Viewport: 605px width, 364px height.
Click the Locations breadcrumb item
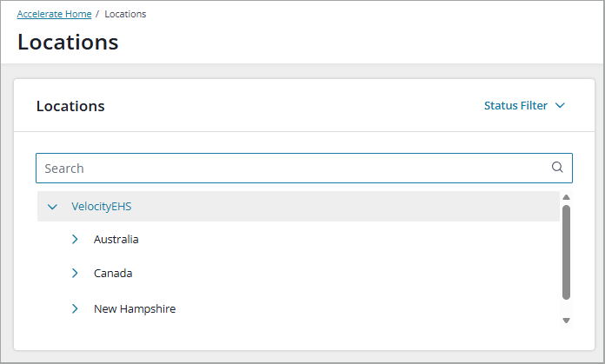coord(125,14)
